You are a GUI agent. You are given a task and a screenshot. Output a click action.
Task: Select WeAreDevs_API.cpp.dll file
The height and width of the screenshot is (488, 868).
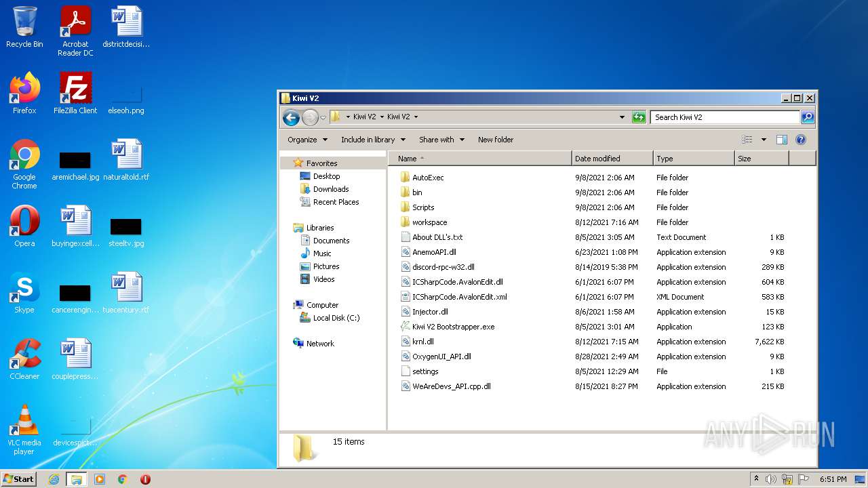[451, 386]
